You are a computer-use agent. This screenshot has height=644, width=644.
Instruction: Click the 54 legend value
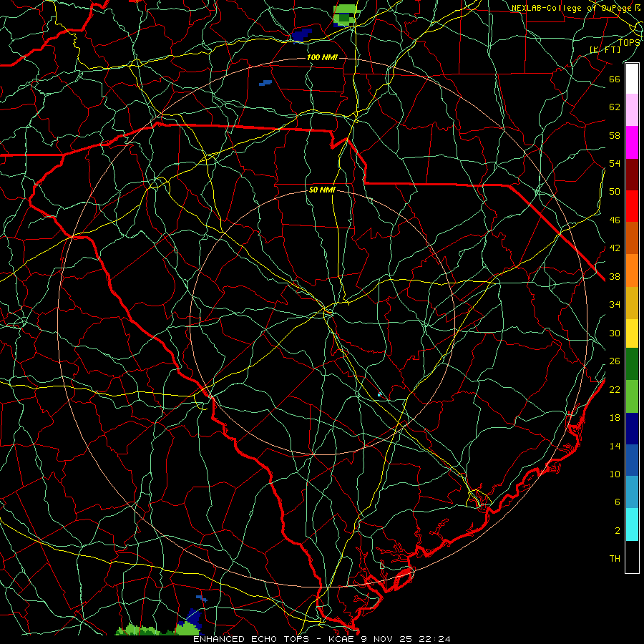[615, 163]
